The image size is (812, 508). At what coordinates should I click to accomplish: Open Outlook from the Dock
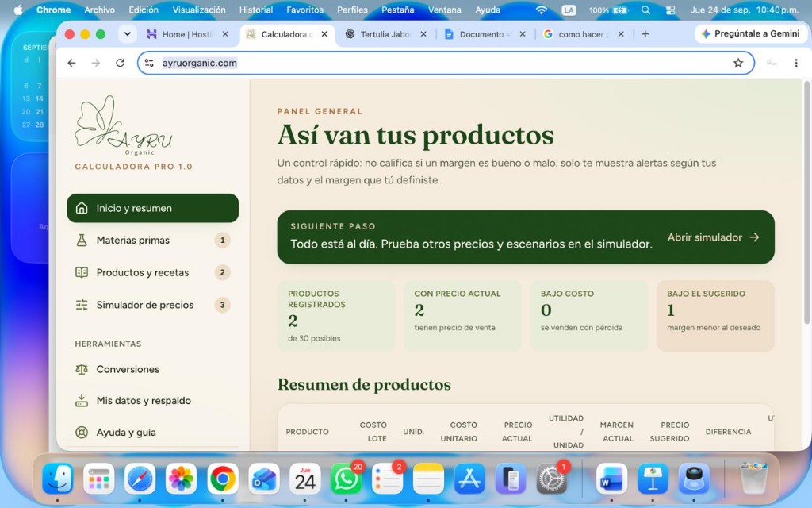pyautogui.click(x=263, y=479)
